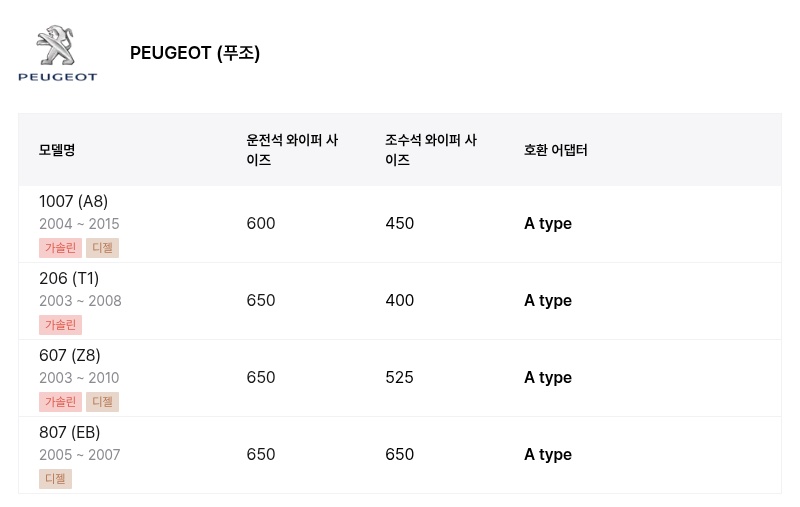800x507 pixels.
Task: Select A type adapter for 807 (EB)
Action: (548, 455)
